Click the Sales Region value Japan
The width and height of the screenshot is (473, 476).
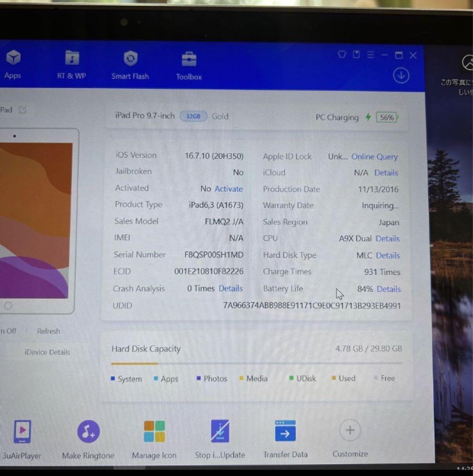coord(389,223)
